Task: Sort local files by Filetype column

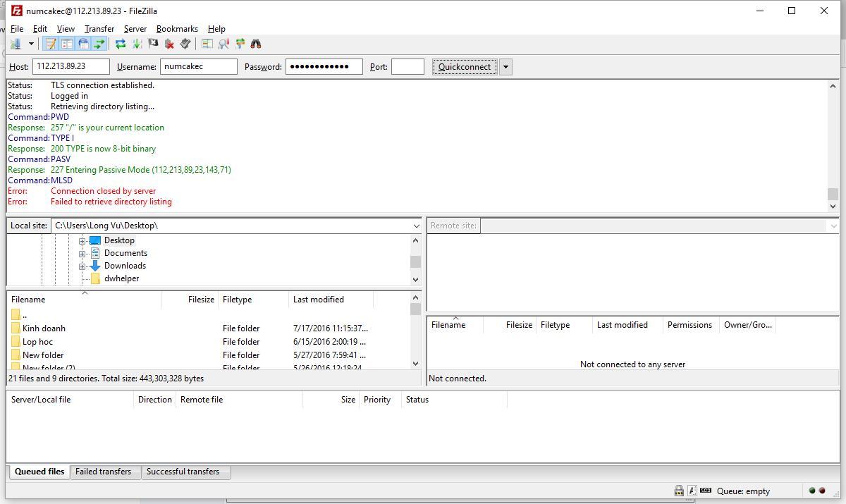Action: click(x=253, y=300)
